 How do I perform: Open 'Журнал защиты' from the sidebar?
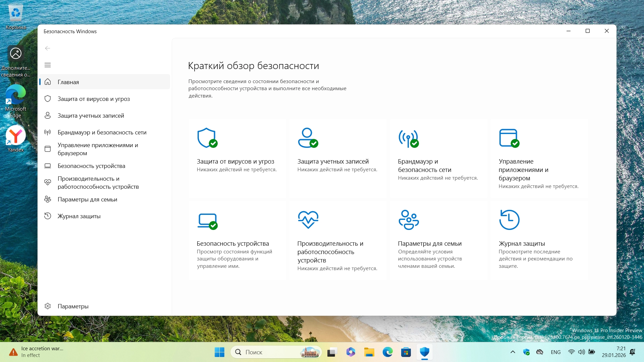[79, 216]
